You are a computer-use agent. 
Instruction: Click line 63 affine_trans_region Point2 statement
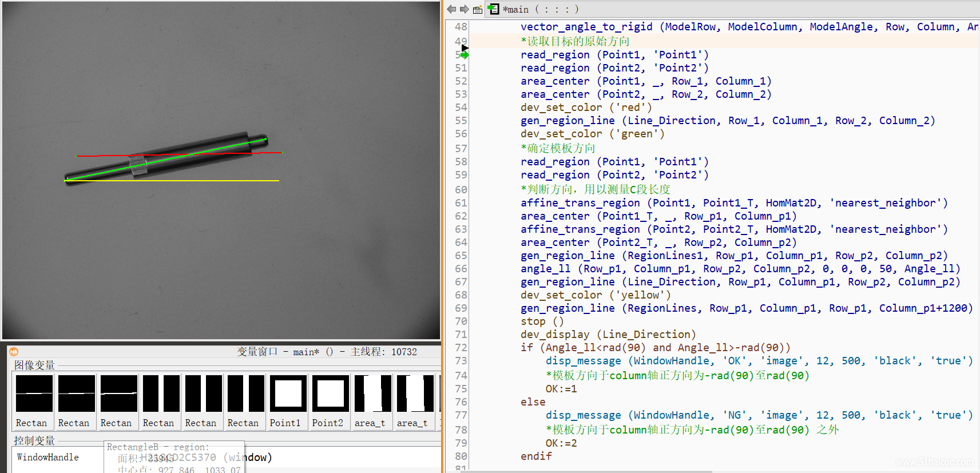[734, 229]
